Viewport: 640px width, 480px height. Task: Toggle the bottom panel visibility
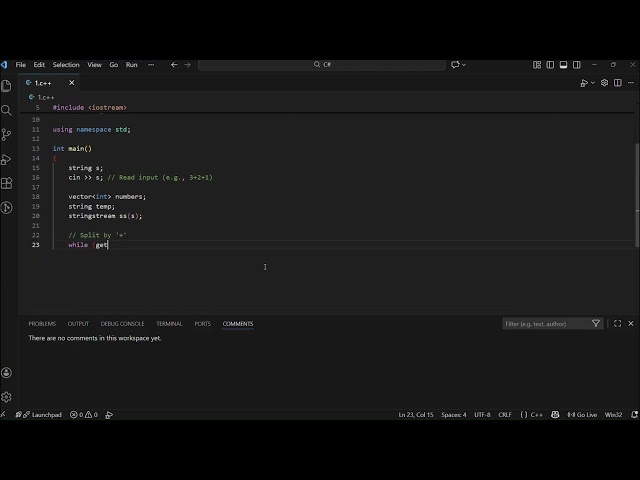563,64
